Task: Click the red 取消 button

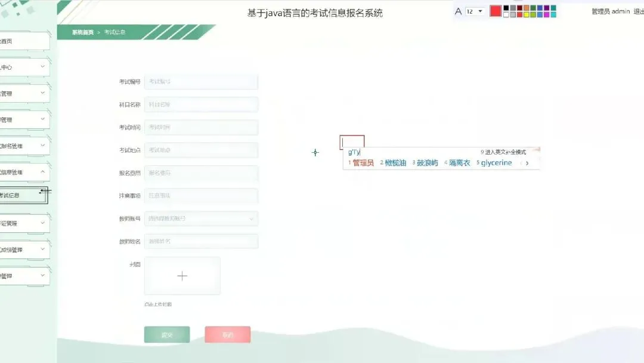Action: (228, 334)
